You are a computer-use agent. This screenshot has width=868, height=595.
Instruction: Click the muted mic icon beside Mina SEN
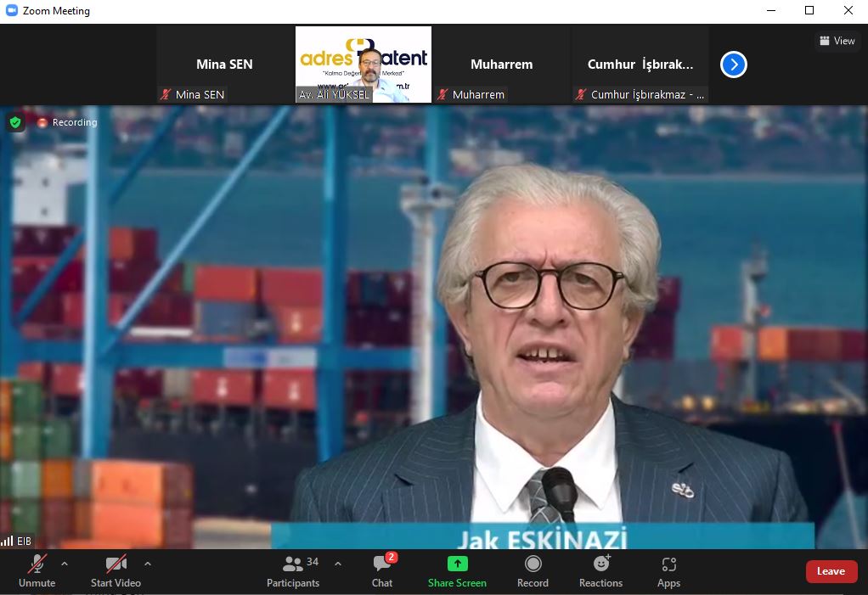click(166, 94)
